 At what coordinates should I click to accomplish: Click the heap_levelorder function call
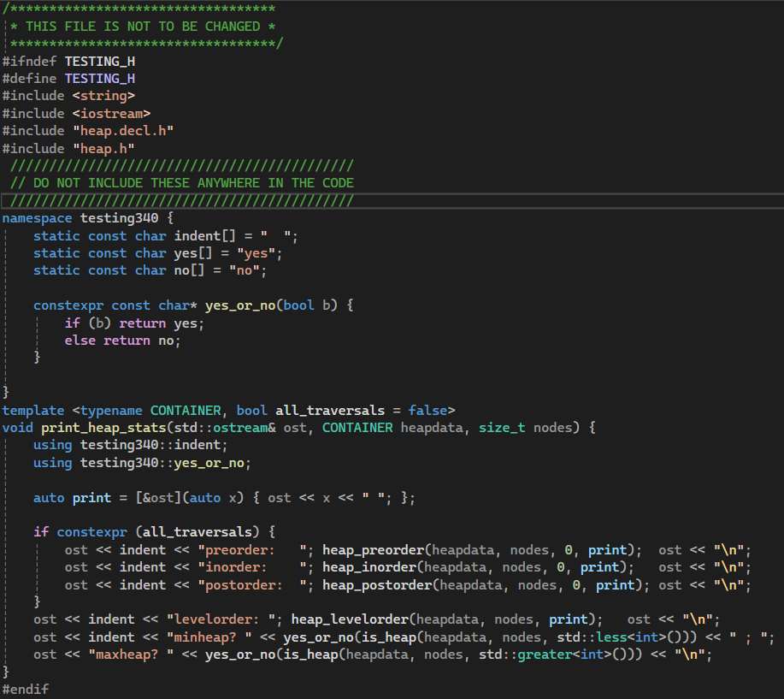(x=350, y=619)
